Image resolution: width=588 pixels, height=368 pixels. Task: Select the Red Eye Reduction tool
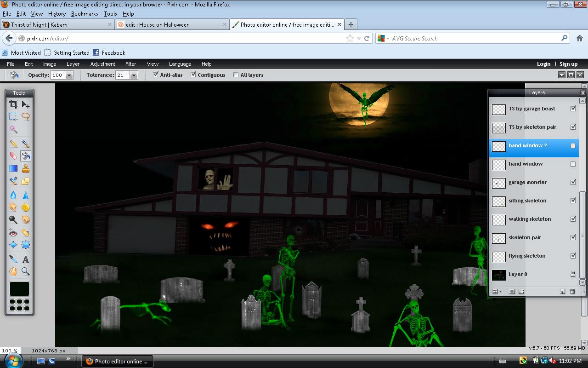coord(13,233)
